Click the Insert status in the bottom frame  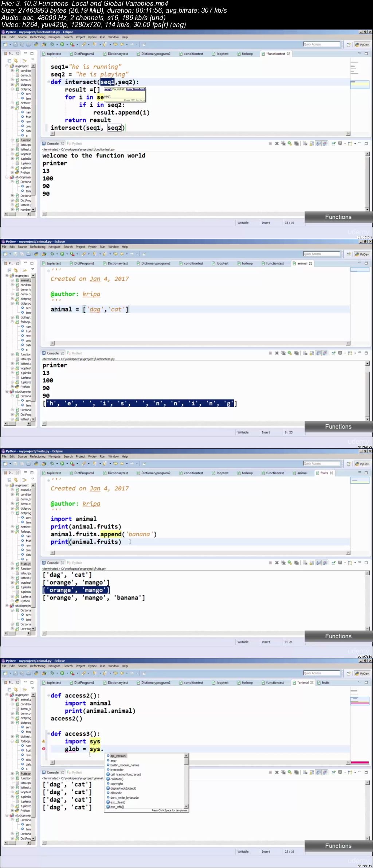[266, 852]
